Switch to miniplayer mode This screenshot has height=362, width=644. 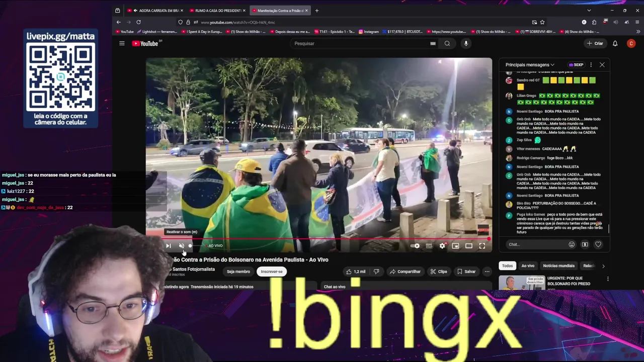tap(455, 246)
